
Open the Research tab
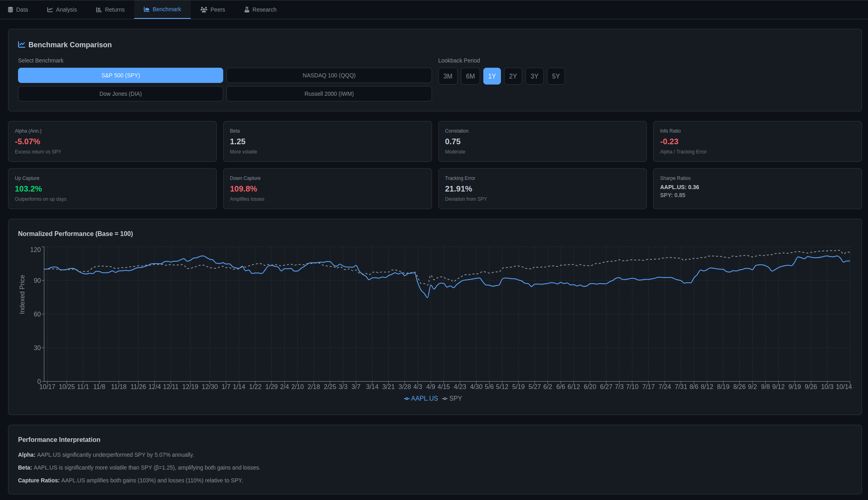point(260,9)
